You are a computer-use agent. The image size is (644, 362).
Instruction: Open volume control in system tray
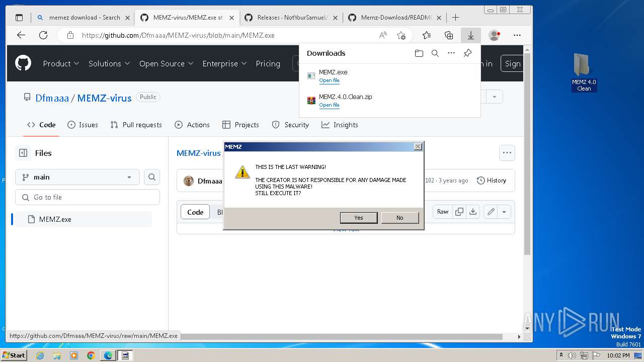(572, 355)
